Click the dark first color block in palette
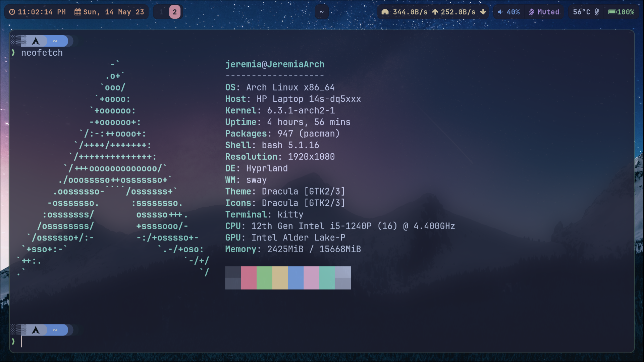Screen dimensions: 644x362 point(233,278)
